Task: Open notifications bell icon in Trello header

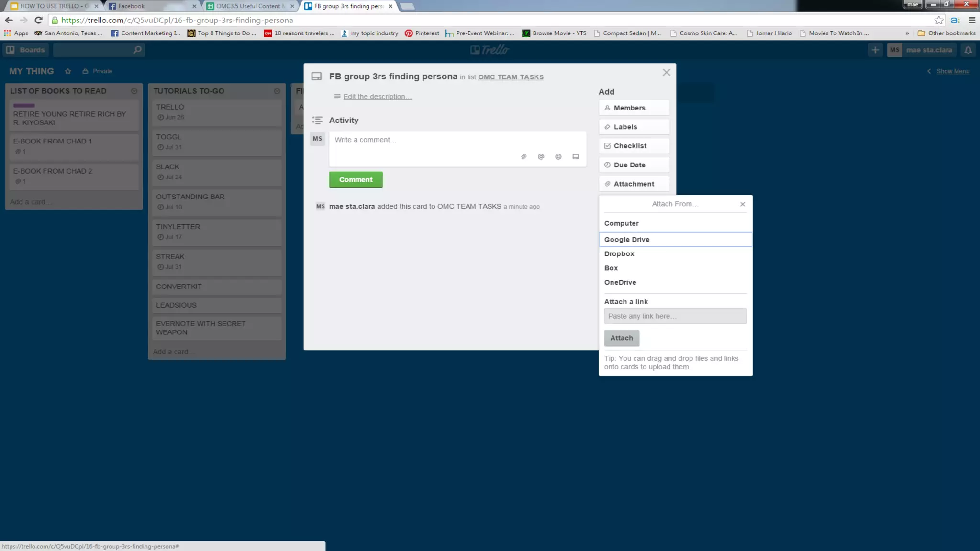Action: point(968,50)
